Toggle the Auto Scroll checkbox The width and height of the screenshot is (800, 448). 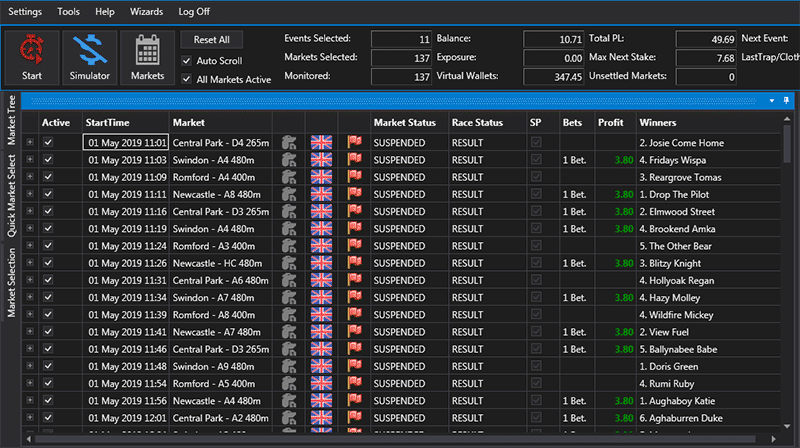(186, 61)
